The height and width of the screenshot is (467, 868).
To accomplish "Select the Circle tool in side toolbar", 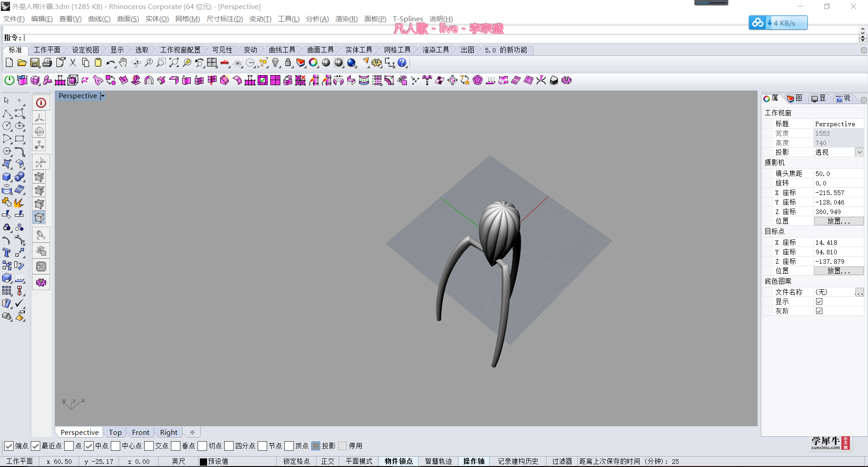I will click(x=7, y=126).
